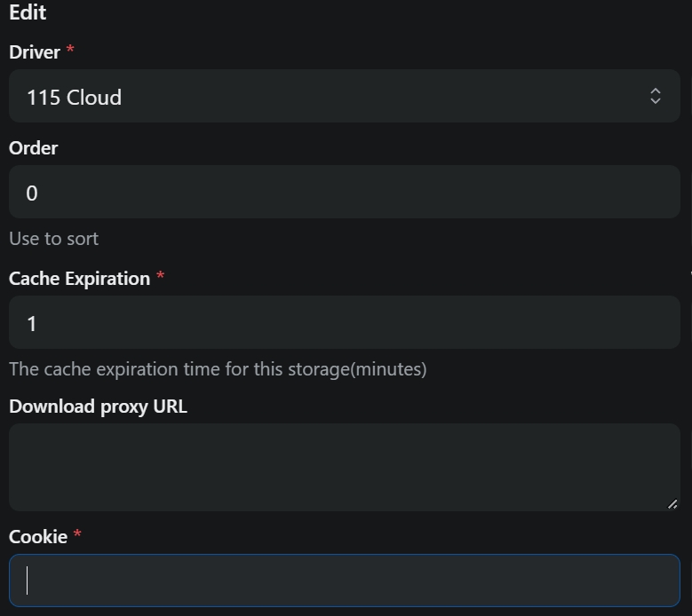This screenshot has width=692, height=616.
Task: Click the textarea resize handle icon
Action: (672, 504)
